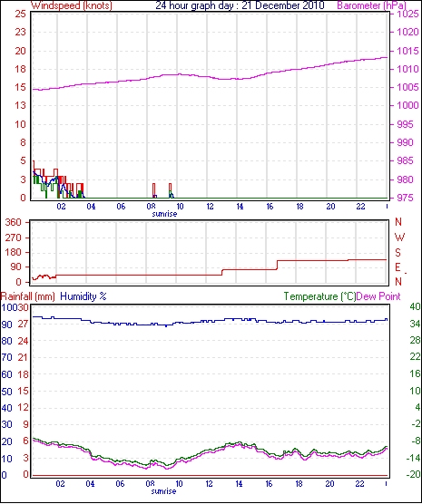Click the 06 hour mark on bottom graph
The image size is (422, 504).
pos(120,484)
